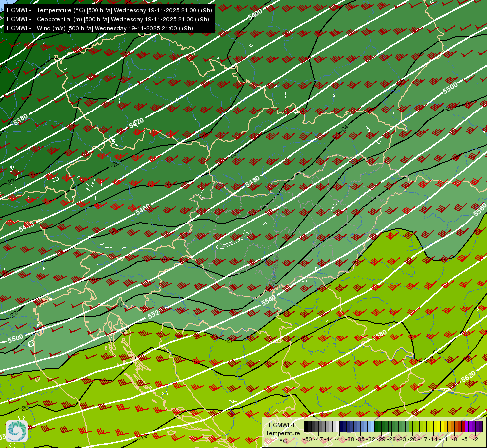
Task: Click the -47 value in the legend scale
Action: point(319,439)
